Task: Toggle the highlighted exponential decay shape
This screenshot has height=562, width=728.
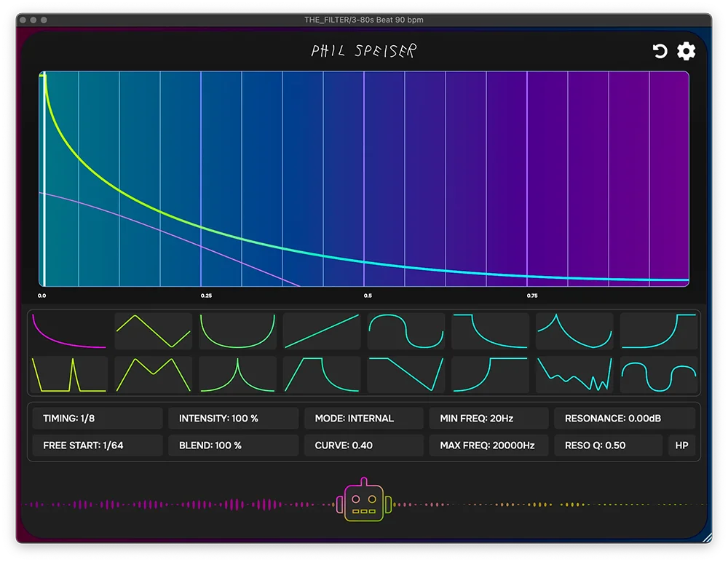Action: (x=69, y=331)
